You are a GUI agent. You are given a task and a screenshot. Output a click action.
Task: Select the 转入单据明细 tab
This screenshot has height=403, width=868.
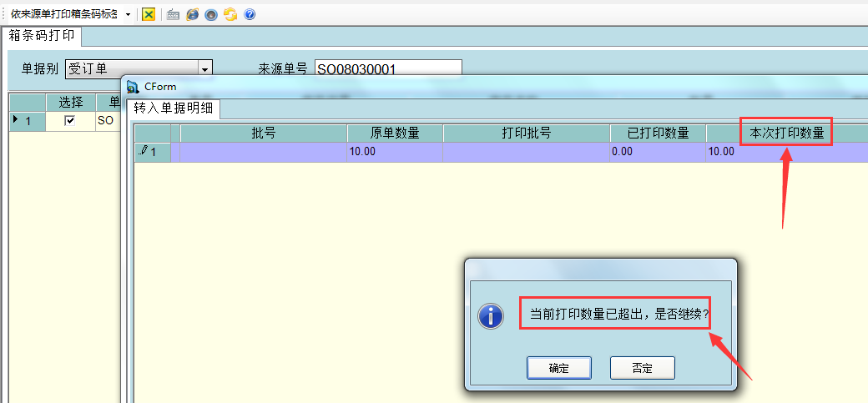(x=174, y=108)
